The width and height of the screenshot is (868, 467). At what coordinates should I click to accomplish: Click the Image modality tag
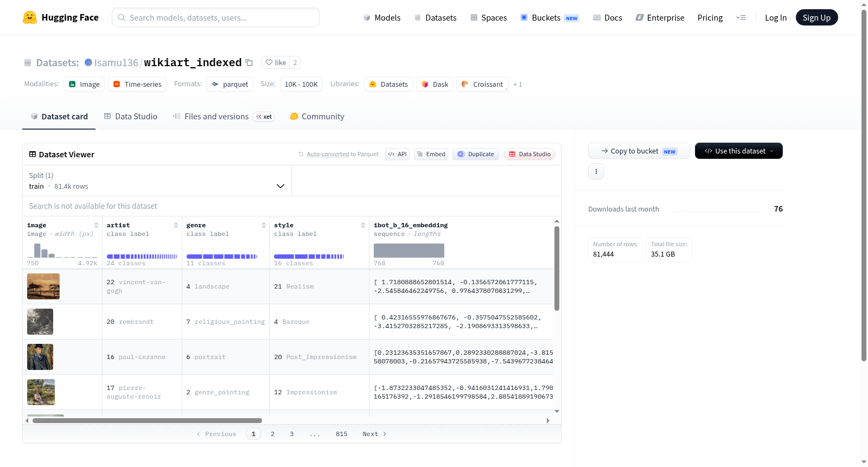[84, 84]
